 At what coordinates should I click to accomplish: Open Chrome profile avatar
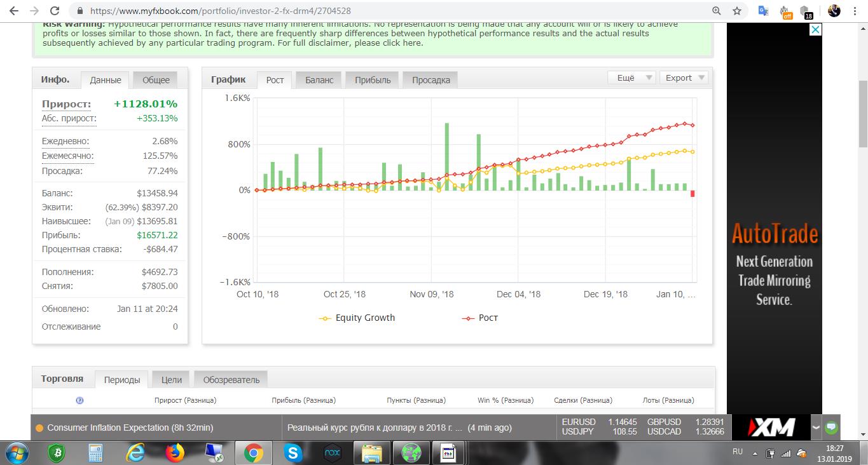[834, 11]
